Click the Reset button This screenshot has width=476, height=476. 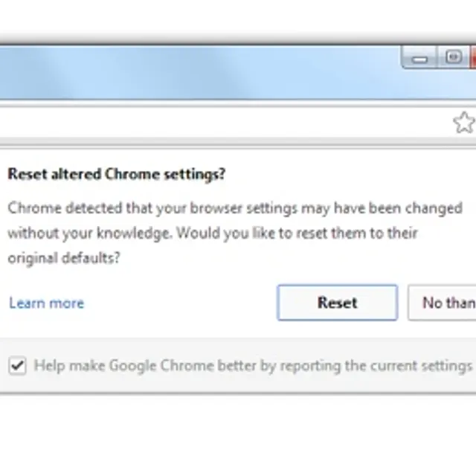point(337,303)
